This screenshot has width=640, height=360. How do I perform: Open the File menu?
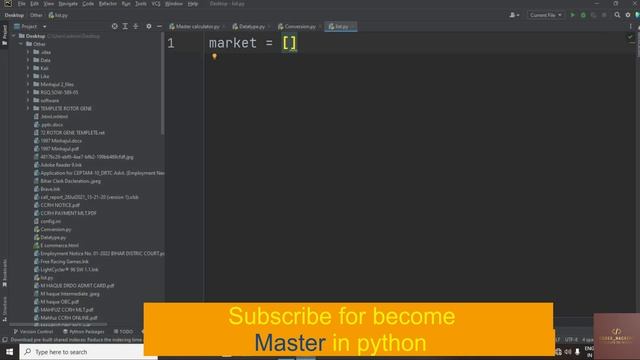pos(22,4)
